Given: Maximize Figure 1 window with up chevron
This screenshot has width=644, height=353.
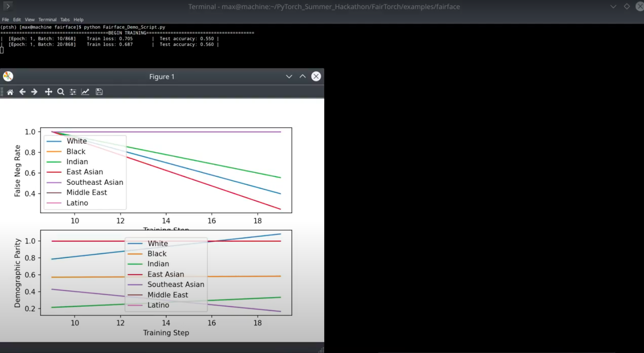Looking at the screenshot, I should coord(303,77).
